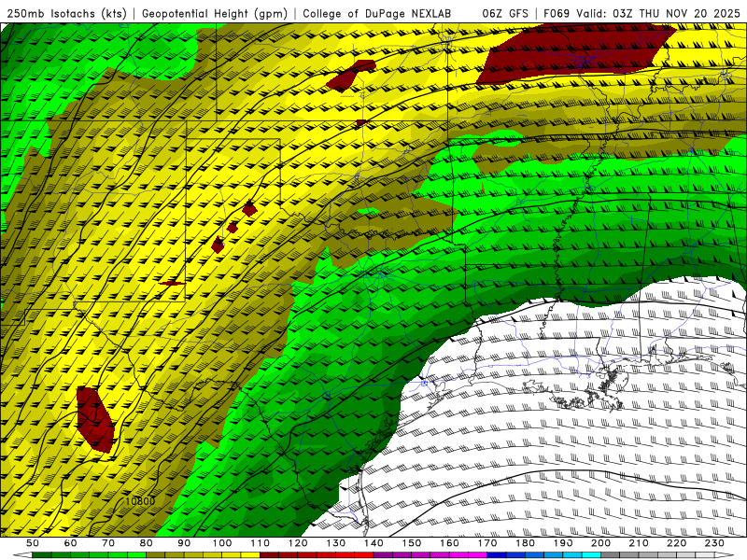
Task: Click the "06Z GFS" model run label
Action: (505, 13)
